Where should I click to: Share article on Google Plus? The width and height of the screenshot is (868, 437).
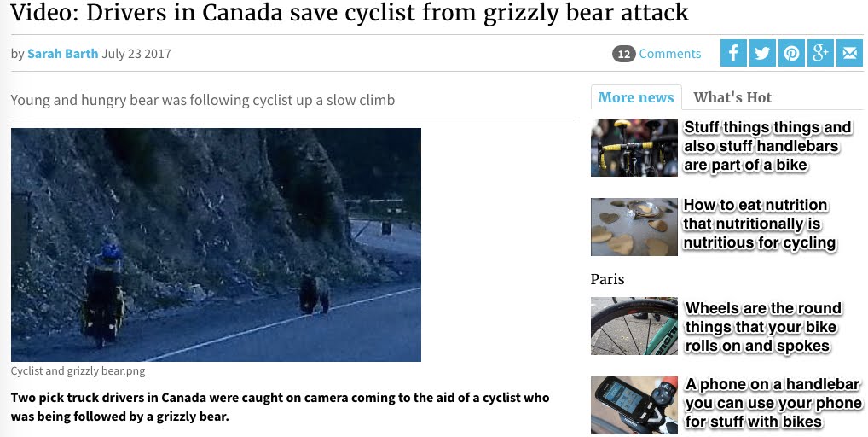820,53
